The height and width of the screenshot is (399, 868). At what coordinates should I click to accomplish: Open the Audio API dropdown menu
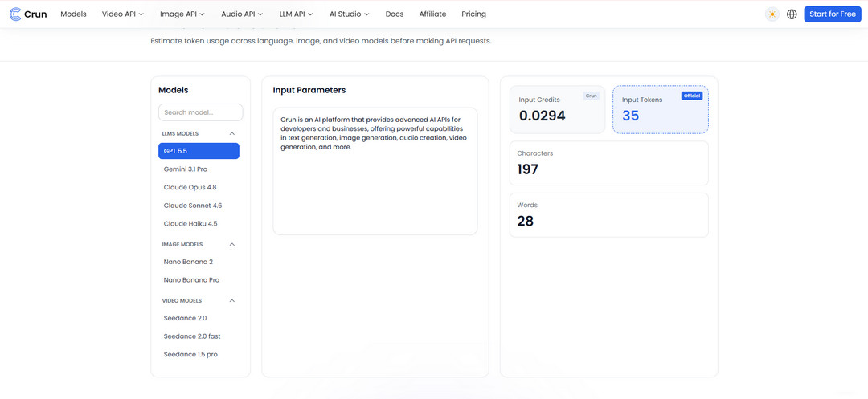[x=242, y=14]
